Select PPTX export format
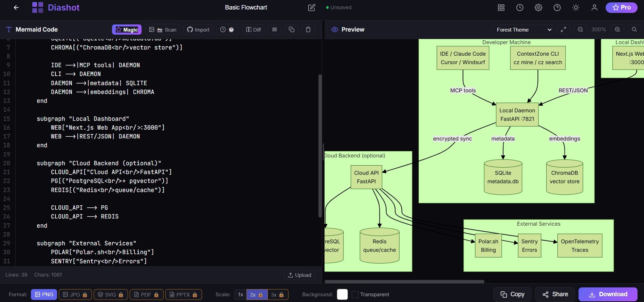This screenshot has height=302, width=644. click(x=184, y=294)
